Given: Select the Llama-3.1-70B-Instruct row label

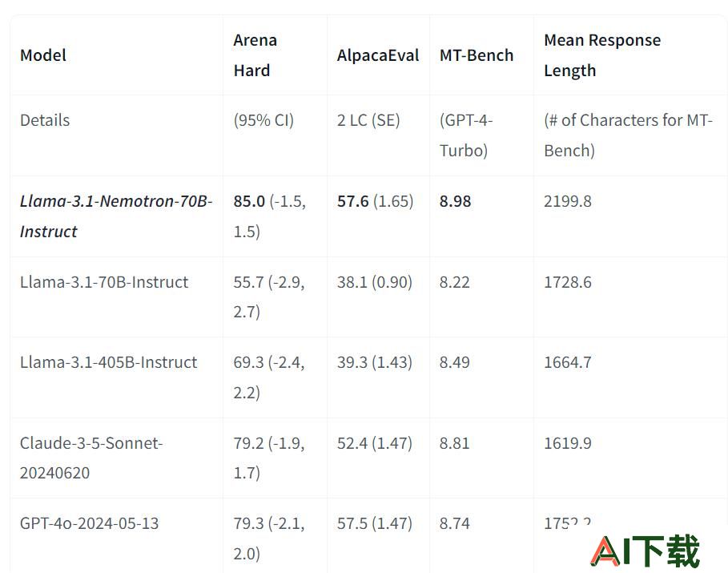Looking at the screenshot, I should click(x=104, y=282).
